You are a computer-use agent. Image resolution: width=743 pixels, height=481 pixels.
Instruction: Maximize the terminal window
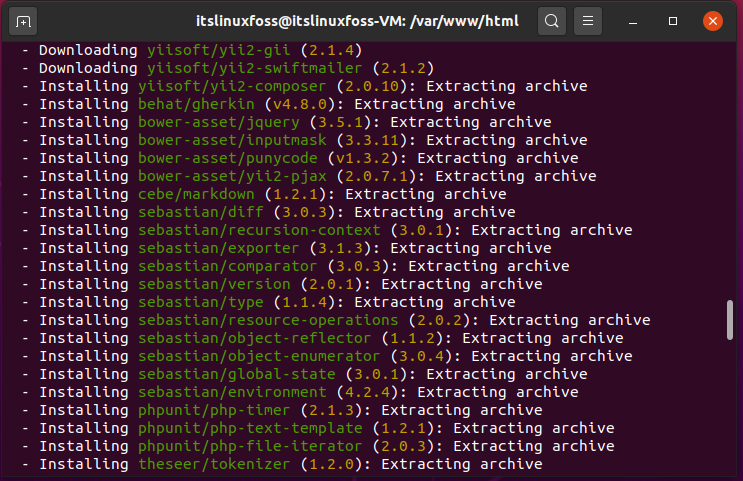click(x=673, y=21)
